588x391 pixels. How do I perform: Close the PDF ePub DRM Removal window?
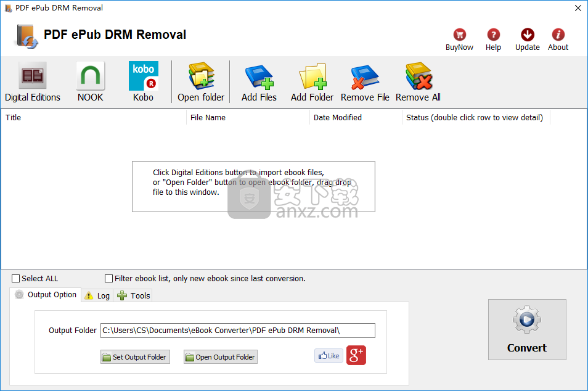[x=578, y=8]
